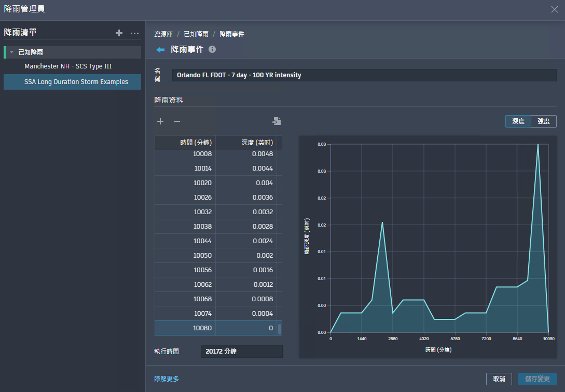Select the depth cell 0.0012
Viewport: 565px width, 392px height.
(x=246, y=284)
